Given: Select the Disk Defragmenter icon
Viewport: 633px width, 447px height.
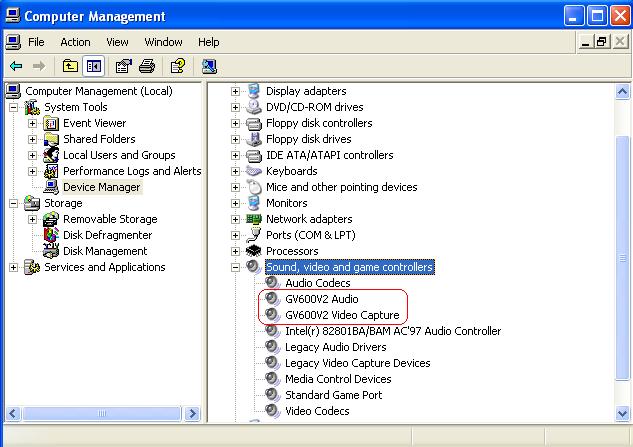Looking at the screenshot, I should click(x=51, y=235).
